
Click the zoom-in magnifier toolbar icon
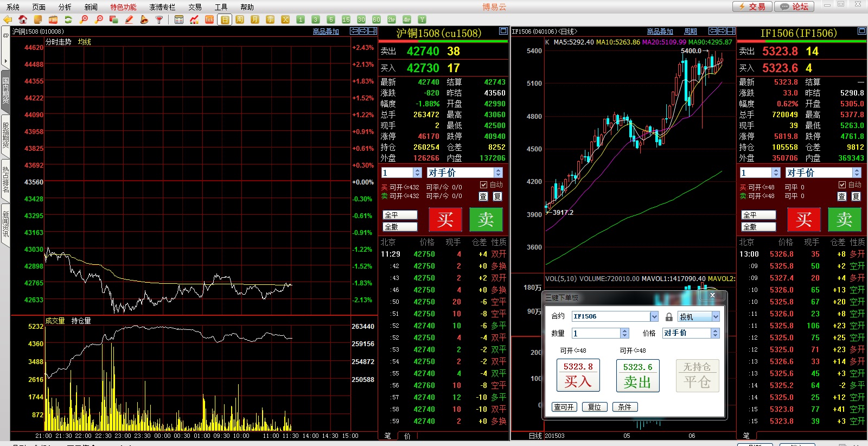pos(84,20)
